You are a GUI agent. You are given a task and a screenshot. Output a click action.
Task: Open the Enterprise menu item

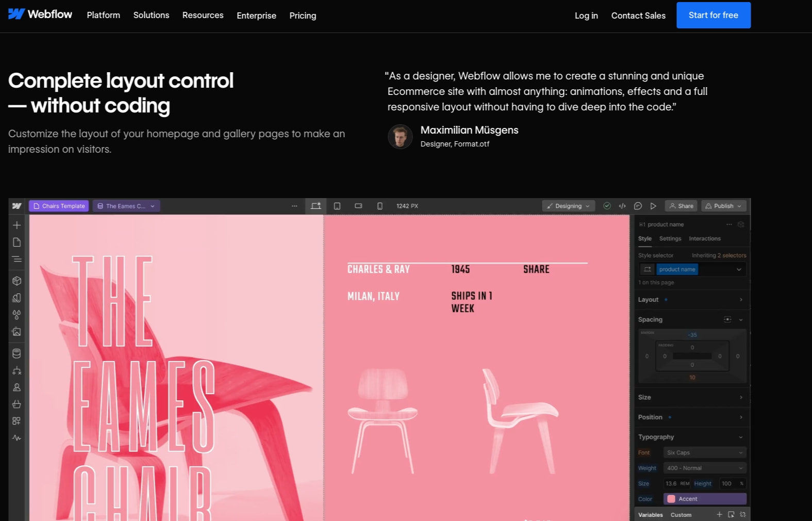(x=256, y=15)
